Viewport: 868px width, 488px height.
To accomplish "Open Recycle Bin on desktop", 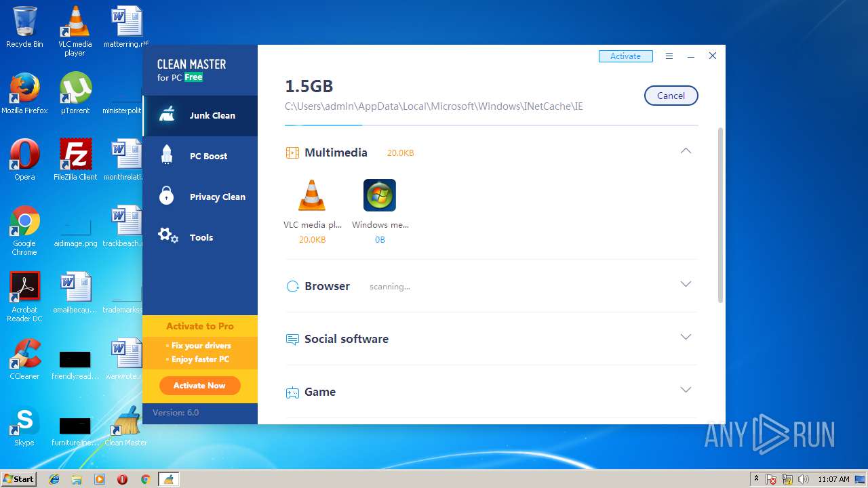I will [x=24, y=27].
